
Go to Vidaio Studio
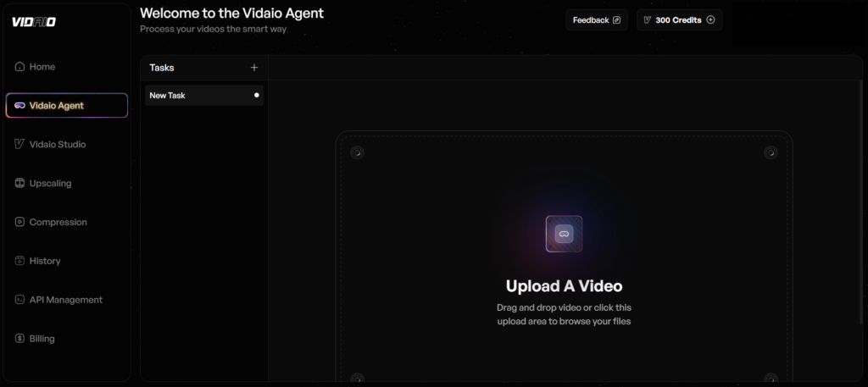66,144
